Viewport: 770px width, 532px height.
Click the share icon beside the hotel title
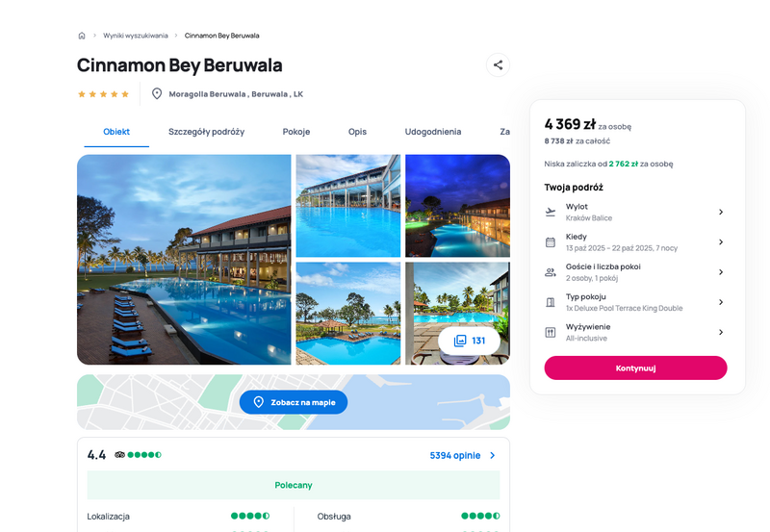tap(498, 64)
